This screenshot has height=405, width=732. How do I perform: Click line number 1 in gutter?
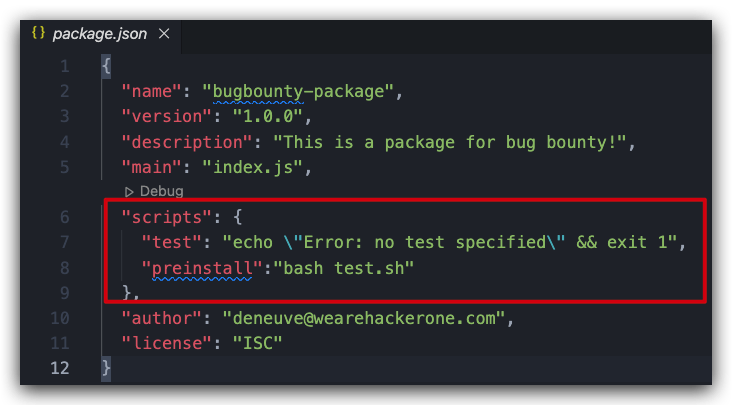pyautogui.click(x=64, y=66)
